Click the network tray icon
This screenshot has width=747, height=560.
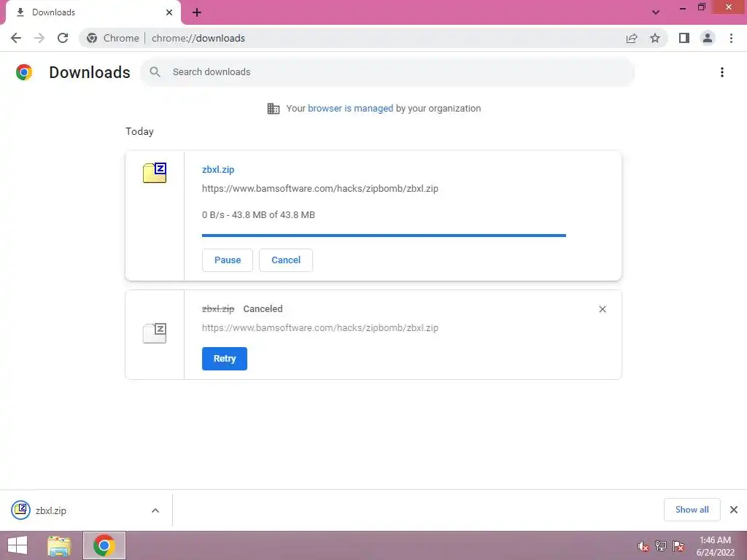coord(661,546)
